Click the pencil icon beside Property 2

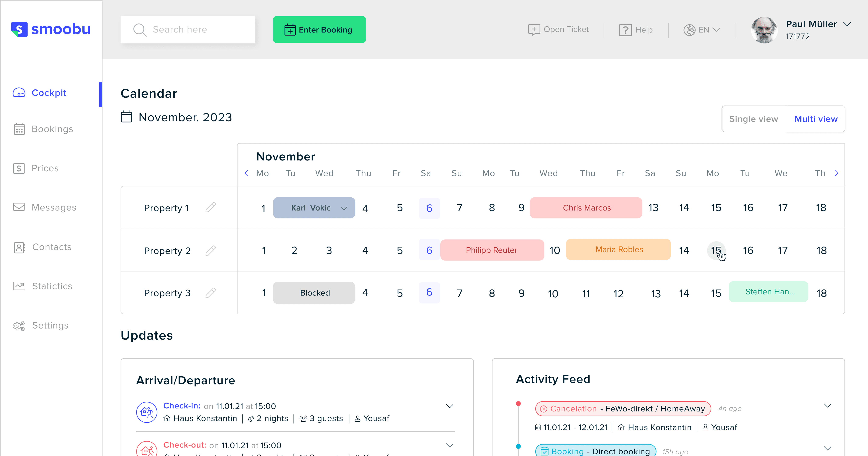[211, 250]
